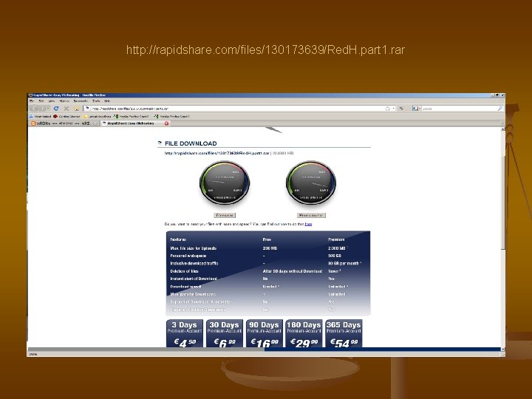
Task: Click '80 GB per month' premium traffic value
Action: point(344,263)
